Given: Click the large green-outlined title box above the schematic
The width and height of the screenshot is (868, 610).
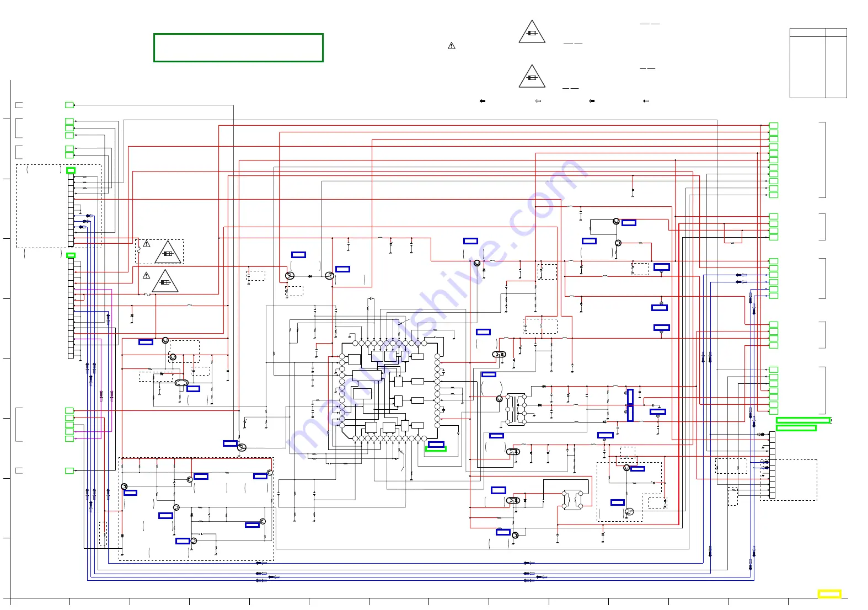Looking at the screenshot, I should pos(238,47).
